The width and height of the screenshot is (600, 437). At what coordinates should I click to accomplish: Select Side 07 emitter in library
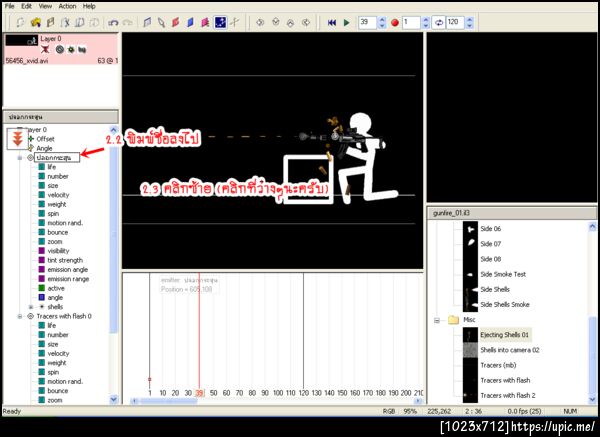[491, 244]
